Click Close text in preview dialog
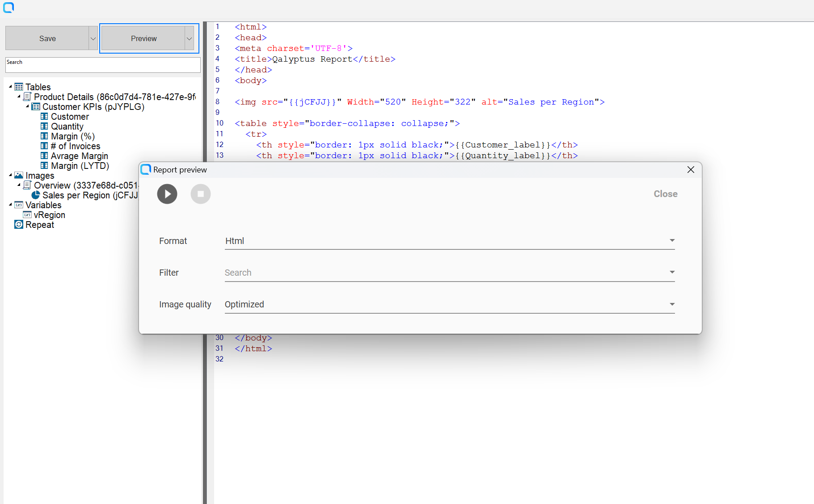Viewport: 814px width, 504px height. [665, 194]
